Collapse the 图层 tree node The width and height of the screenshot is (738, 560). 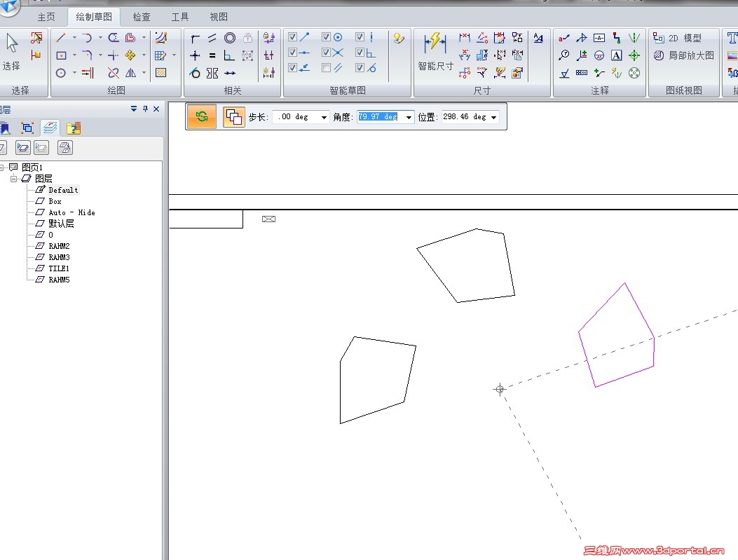click(13, 179)
